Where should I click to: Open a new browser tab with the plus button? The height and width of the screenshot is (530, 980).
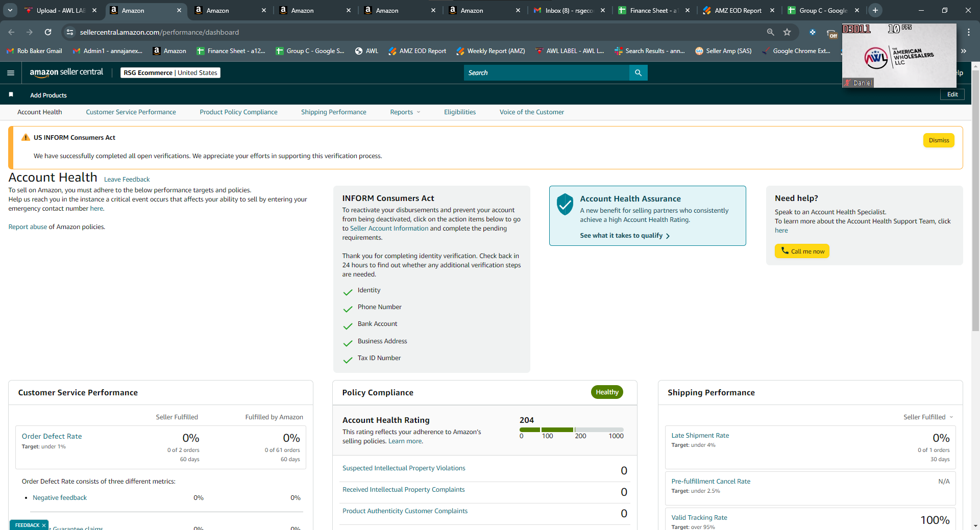875,10
